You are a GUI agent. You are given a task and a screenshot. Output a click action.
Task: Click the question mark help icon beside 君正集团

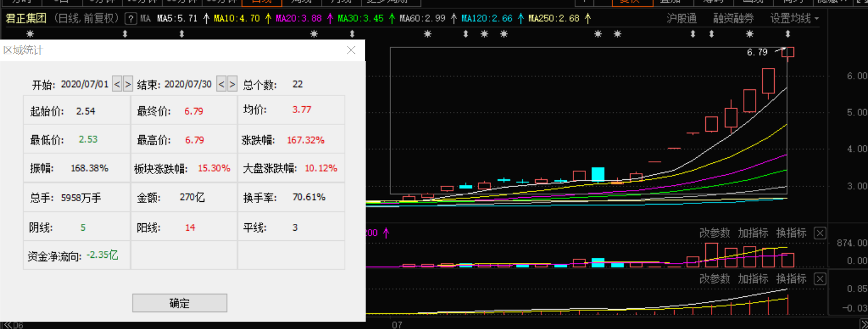[x=131, y=19]
